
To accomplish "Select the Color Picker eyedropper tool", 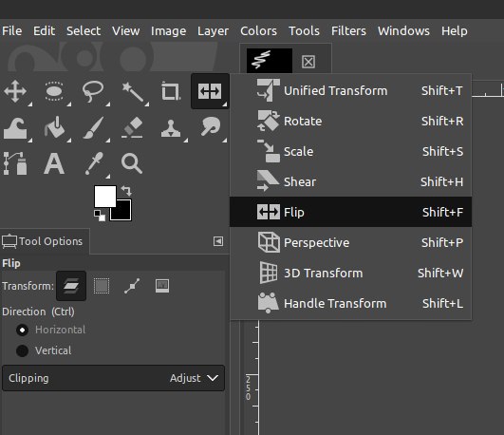I will (94, 163).
